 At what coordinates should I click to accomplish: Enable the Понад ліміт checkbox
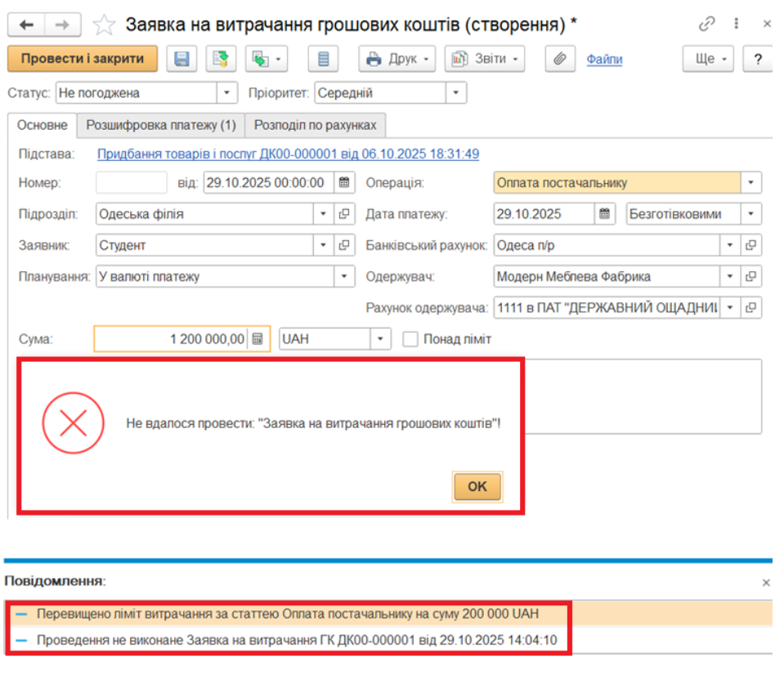pos(410,339)
